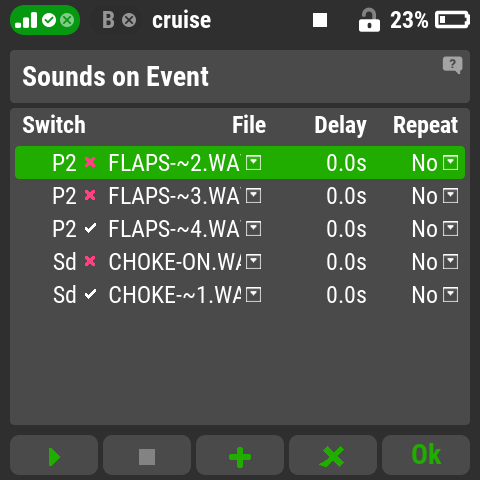The height and width of the screenshot is (480, 480).
Task: Toggle the checkmark on P2 FLAPS-~4 row
Action: tap(90, 228)
